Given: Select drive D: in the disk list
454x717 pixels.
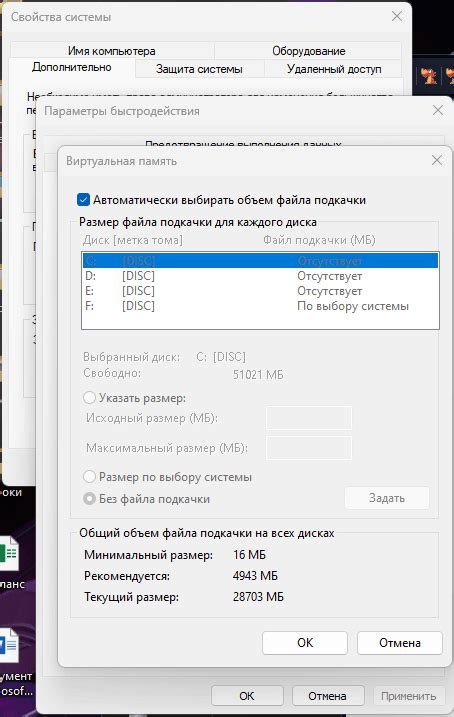Looking at the screenshot, I should pos(260,276).
